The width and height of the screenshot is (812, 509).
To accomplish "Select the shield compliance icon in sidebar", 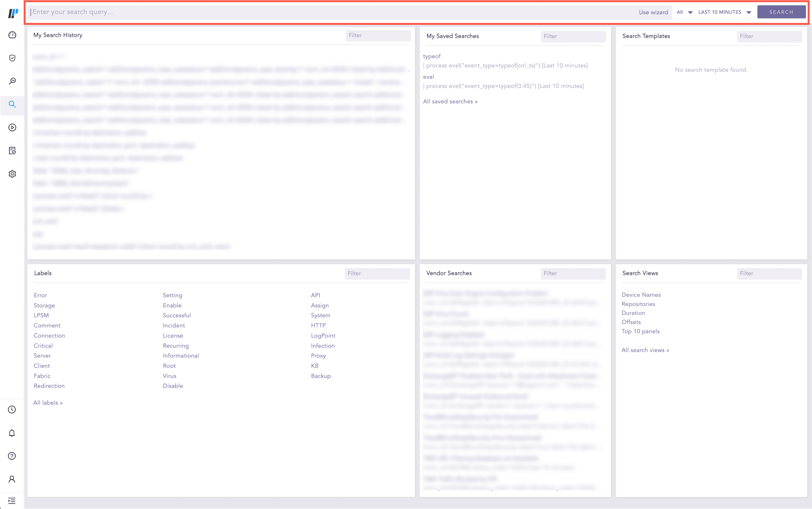I will (x=12, y=58).
